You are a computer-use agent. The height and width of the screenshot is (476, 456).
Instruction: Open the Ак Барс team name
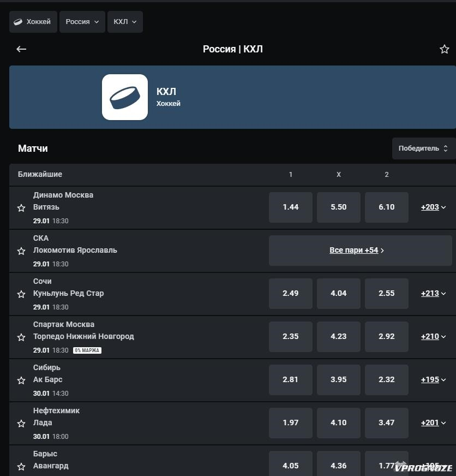pos(47,379)
